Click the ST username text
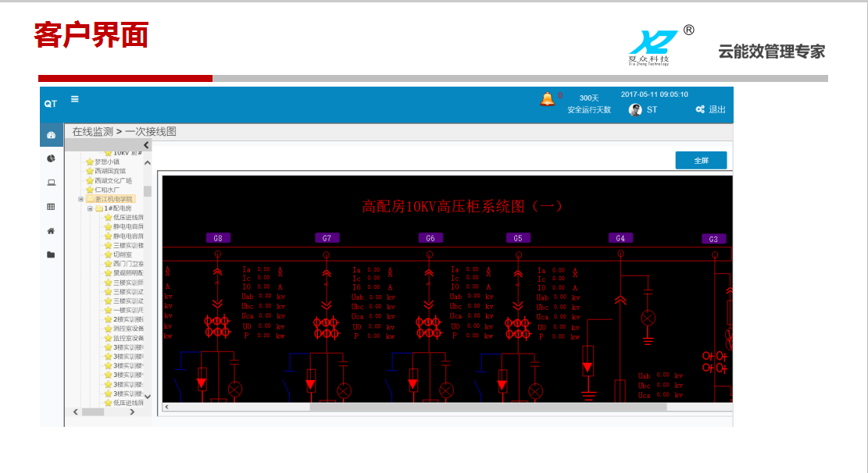 652,109
